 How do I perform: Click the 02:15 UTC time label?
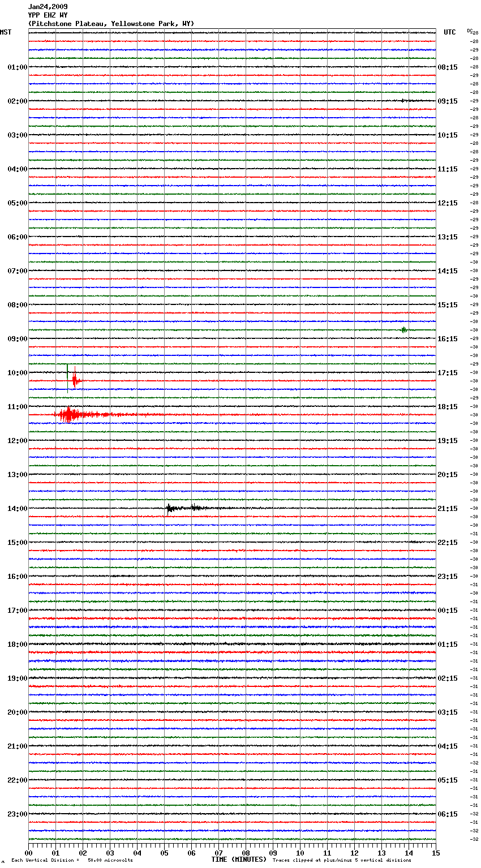click(448, 678)
